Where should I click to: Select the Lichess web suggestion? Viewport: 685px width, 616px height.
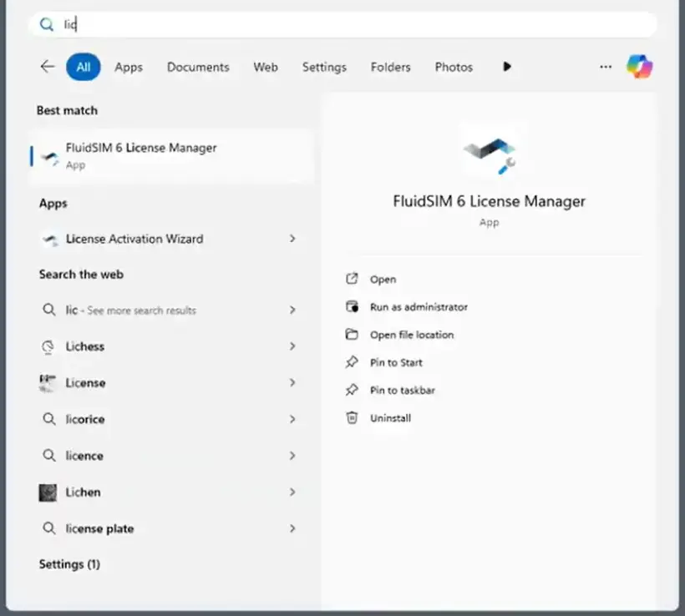170,346
